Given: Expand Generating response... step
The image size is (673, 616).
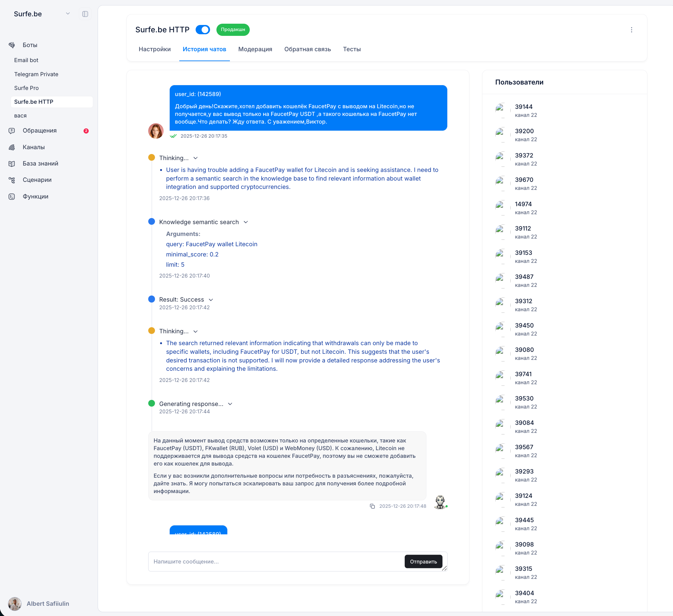Looking at the screenshot, I should (x=230, y=404).
